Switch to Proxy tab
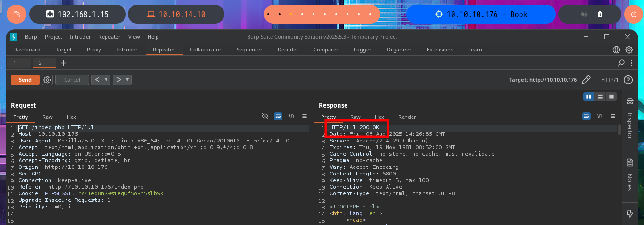 [94, 50]
